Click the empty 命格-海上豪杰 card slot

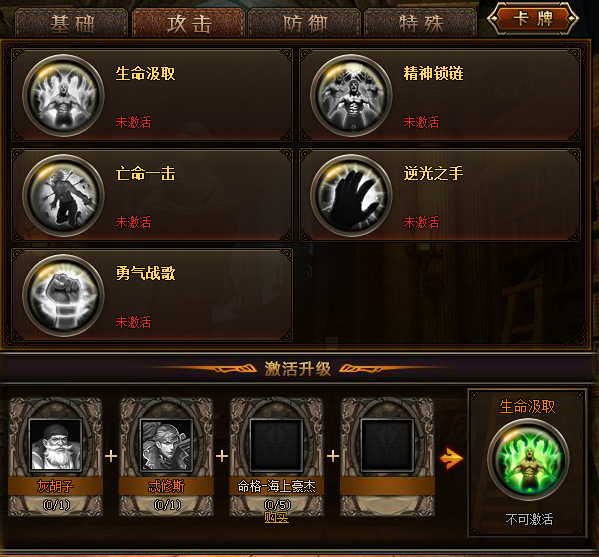click(277, 444)
